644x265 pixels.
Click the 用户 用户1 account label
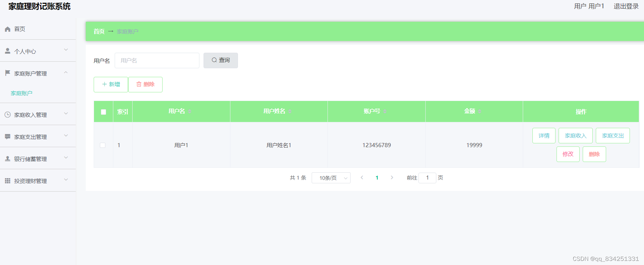pos(589,6)
